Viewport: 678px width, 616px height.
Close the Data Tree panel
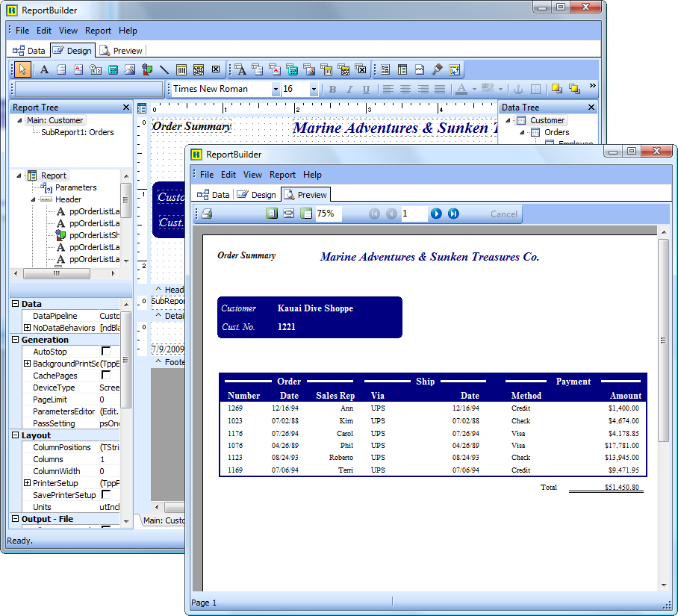click(x=591, y=108)
